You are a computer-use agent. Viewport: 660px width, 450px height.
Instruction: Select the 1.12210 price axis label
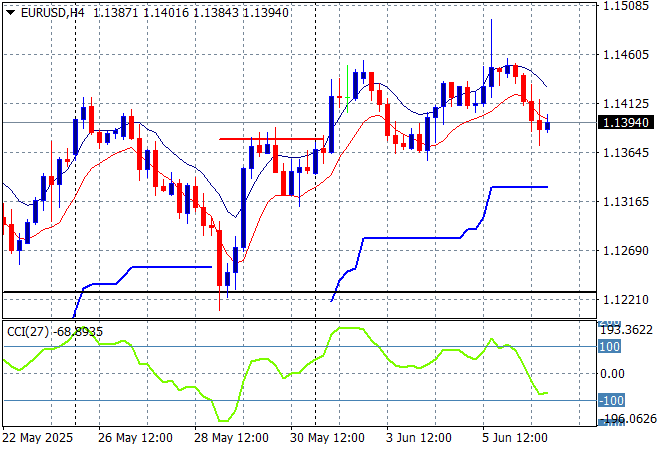(626, 300)
